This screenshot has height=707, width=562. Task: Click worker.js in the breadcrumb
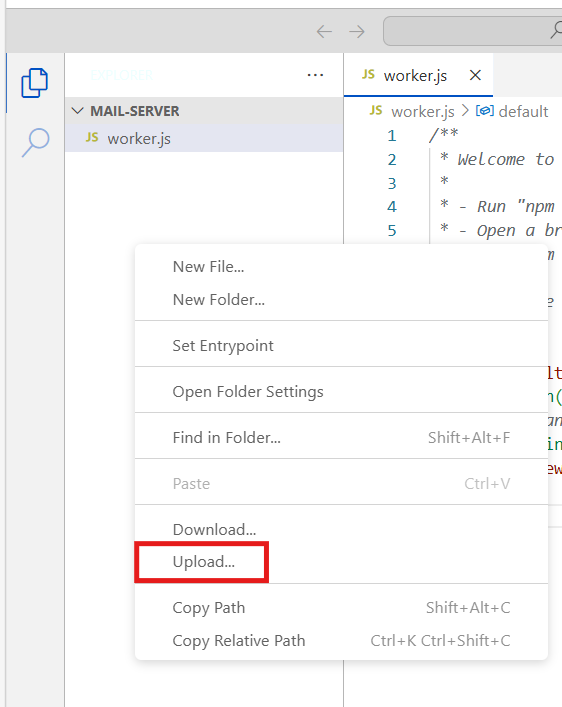(423, 111)
